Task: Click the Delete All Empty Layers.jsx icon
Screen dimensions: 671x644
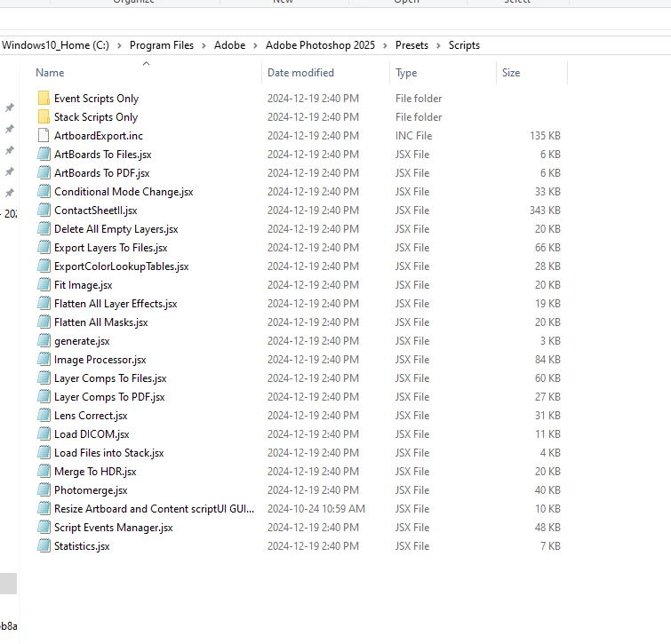Action: 44,229
